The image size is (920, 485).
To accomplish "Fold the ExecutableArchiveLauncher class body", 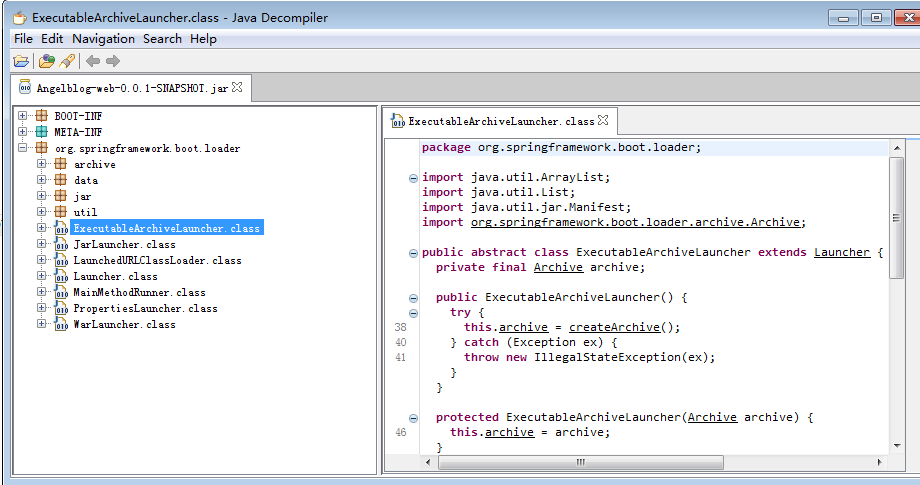I will pos(413,253).
